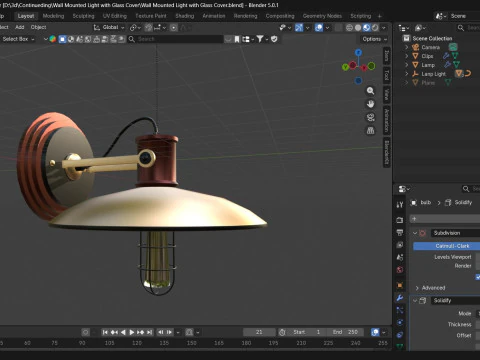Open Select Box tool dropdown
This screenshot has height=360, width=480.
(18, 39)
